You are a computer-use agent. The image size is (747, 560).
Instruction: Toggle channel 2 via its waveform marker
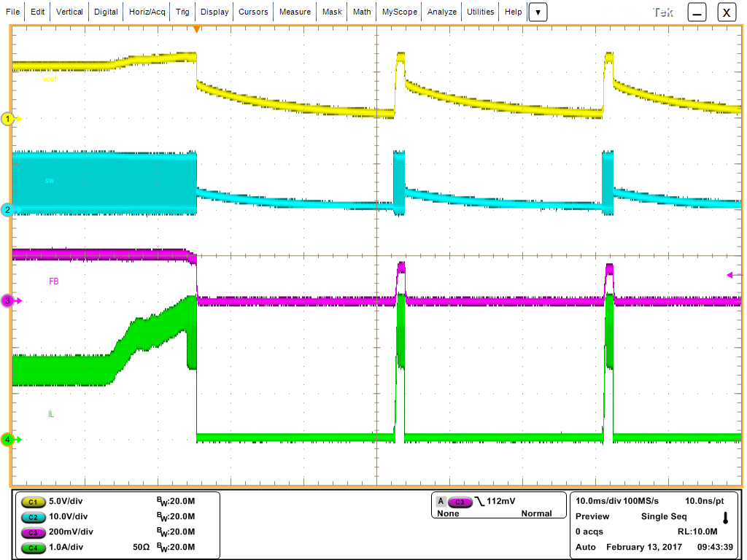click(x=9, y=211)
